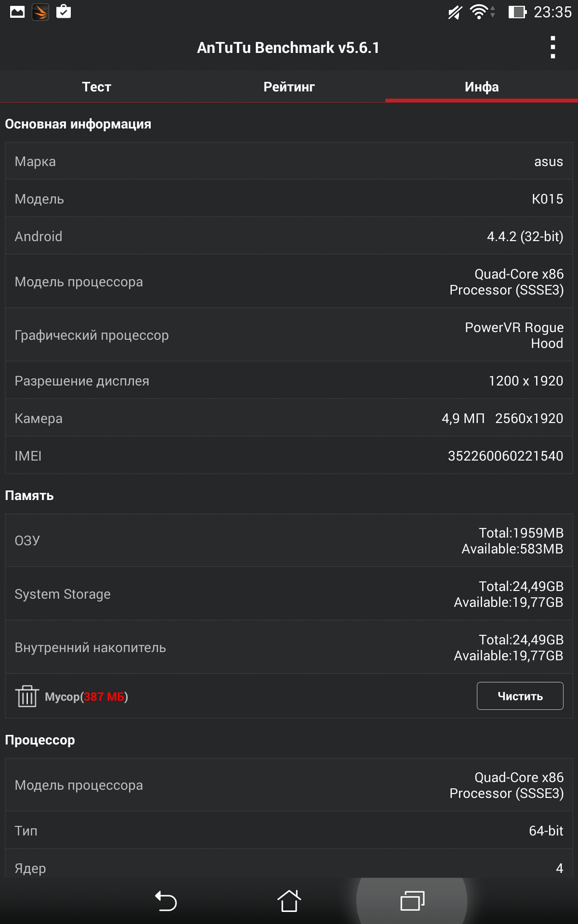Open the gallery notification icon in status bar
The height and width of the screenshot is (924, 578).
pyautogui.click(x=17, y=12)
